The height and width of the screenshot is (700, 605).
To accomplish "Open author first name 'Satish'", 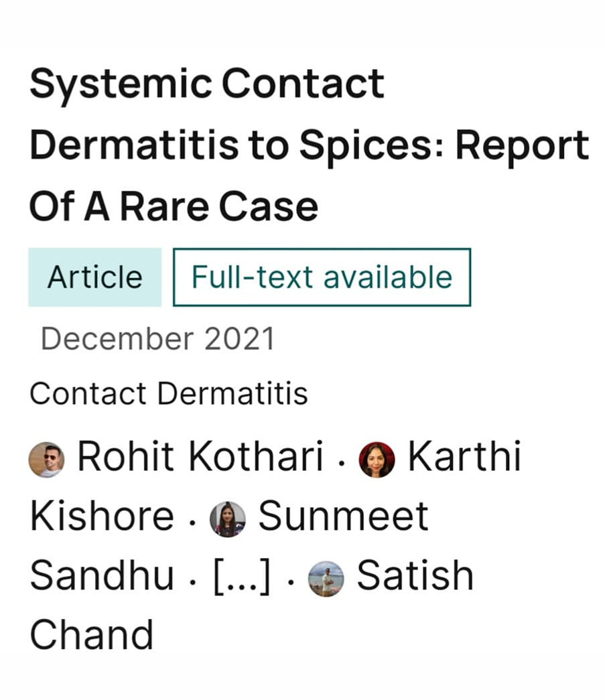I will (415, 577).
